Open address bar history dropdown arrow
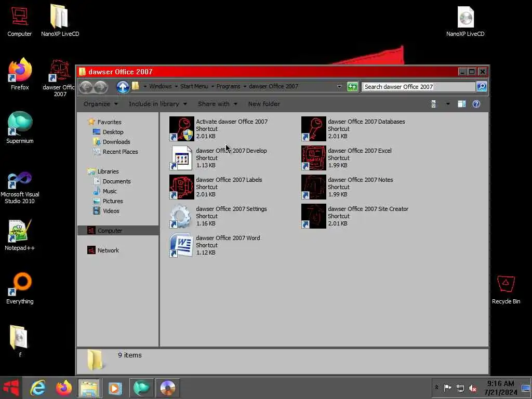The height and width of the screenshot is (399, 532). (x=339, y=87)
